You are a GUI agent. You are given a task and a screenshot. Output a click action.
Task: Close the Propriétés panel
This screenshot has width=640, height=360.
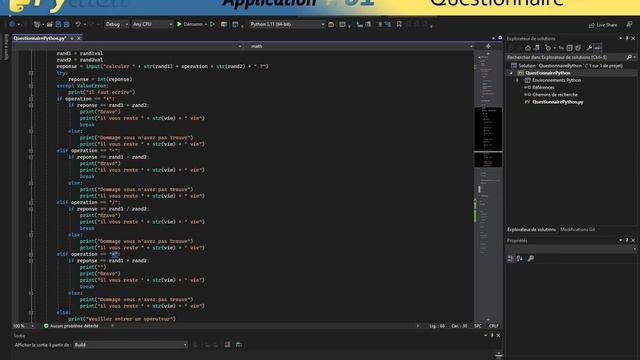tap(633, 240)
